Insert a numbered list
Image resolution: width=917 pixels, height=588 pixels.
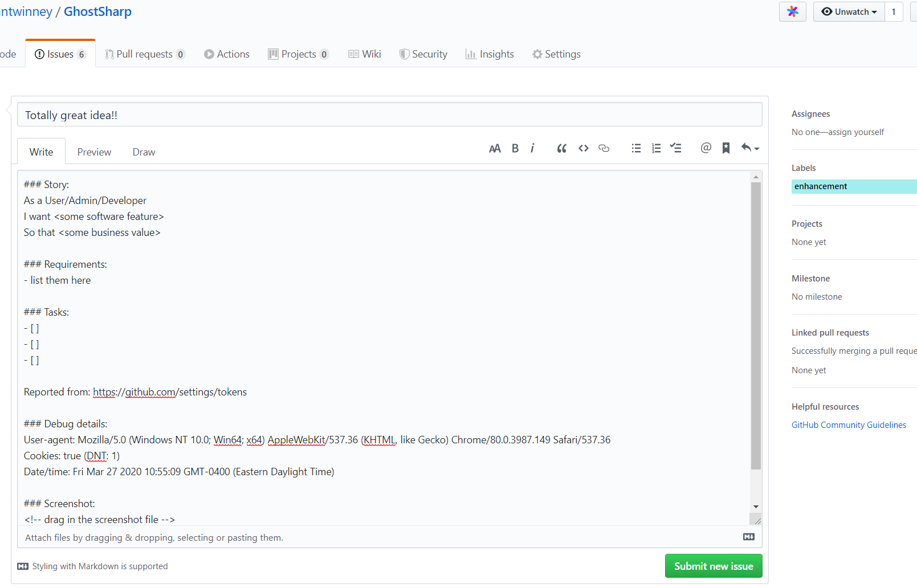tap(656, 149)
